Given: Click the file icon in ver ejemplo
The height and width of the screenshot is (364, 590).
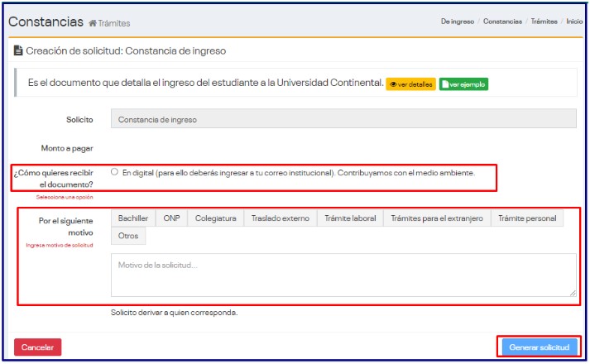Looking at the screenshot, I should [446, 84].
